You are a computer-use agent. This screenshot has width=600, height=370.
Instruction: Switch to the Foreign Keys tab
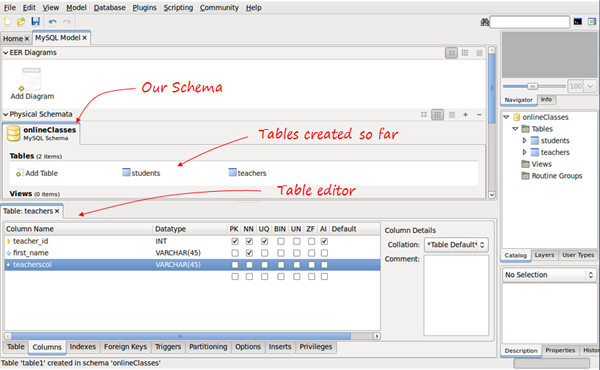(x=126, y=347)
